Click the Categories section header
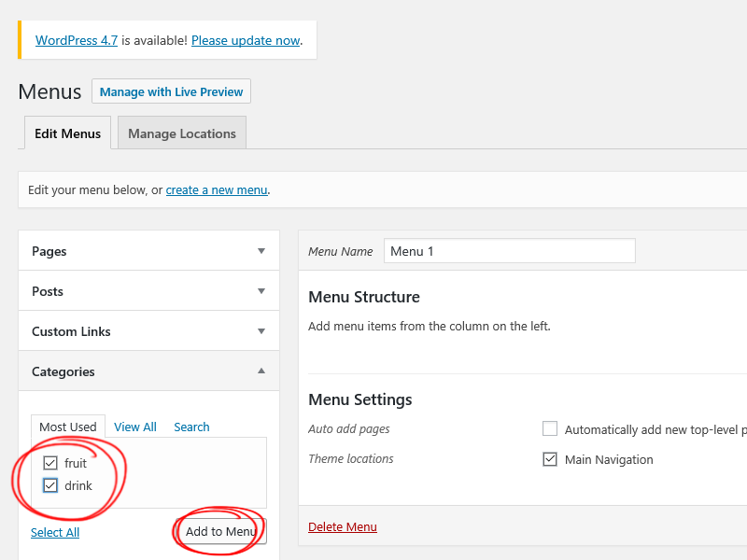The image size is (747, 560). [148, 371]
